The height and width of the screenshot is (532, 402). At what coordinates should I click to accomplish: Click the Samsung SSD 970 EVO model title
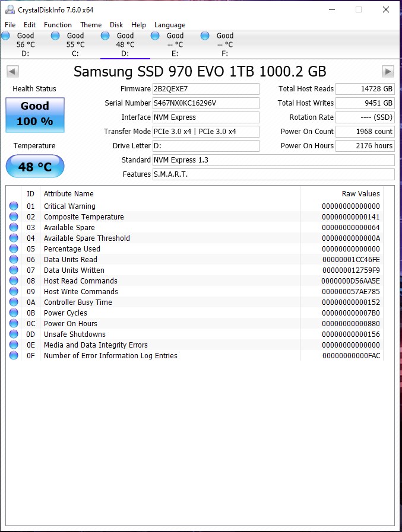(x=200, y=72)
